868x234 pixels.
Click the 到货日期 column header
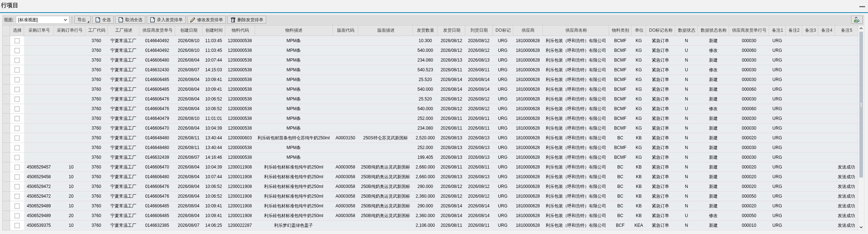[x=479, y=31]
